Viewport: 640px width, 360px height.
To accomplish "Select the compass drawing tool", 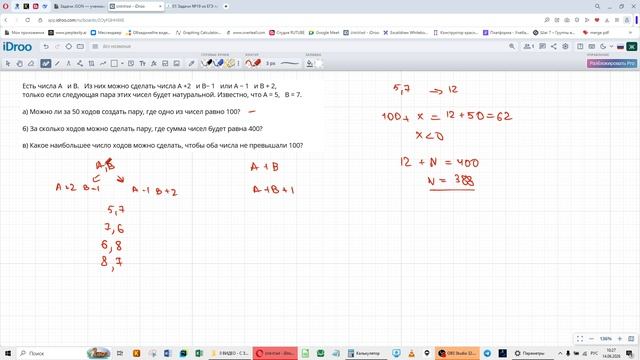I will [69, 63].
